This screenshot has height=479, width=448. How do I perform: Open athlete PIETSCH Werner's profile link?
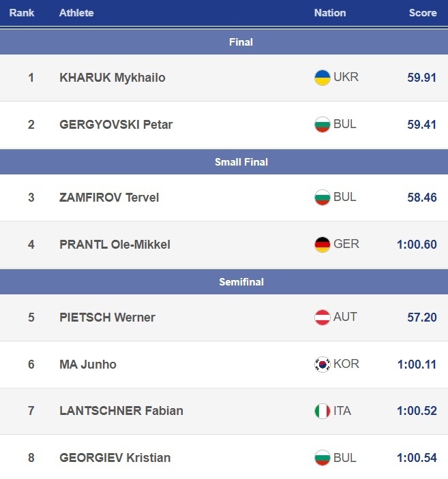pyautogui.click(x=107, y=318)
